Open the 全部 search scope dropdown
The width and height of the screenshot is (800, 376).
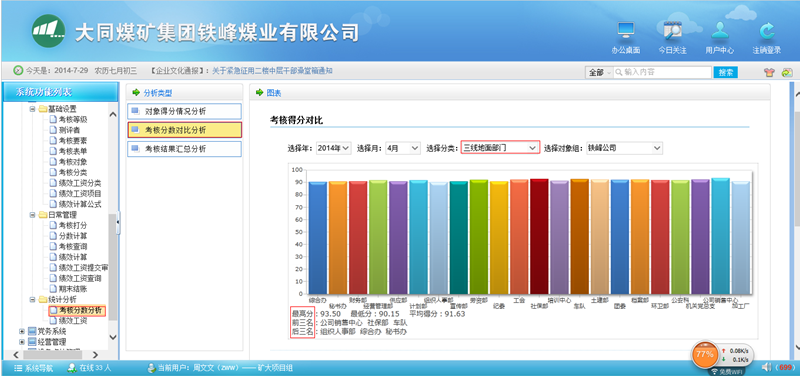point(599,72)
